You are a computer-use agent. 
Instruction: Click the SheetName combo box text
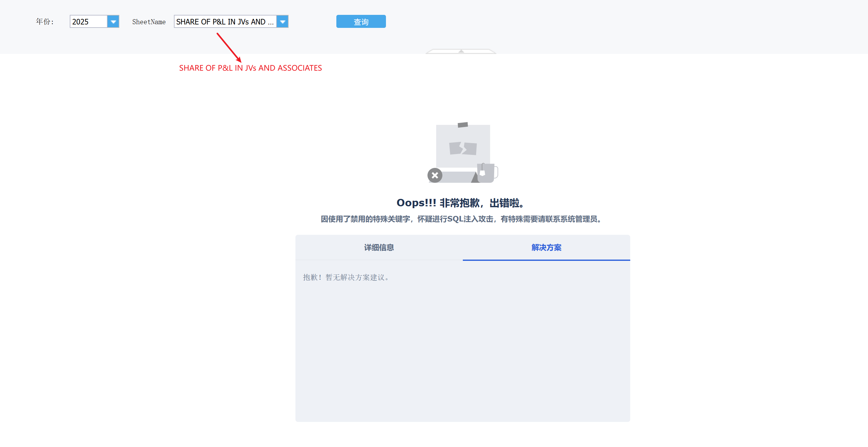[225, 22]
